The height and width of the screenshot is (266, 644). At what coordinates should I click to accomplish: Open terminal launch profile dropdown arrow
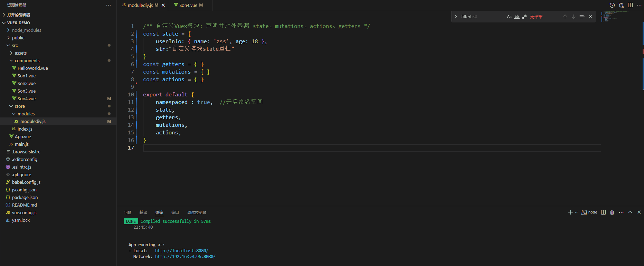coord(576,212)
